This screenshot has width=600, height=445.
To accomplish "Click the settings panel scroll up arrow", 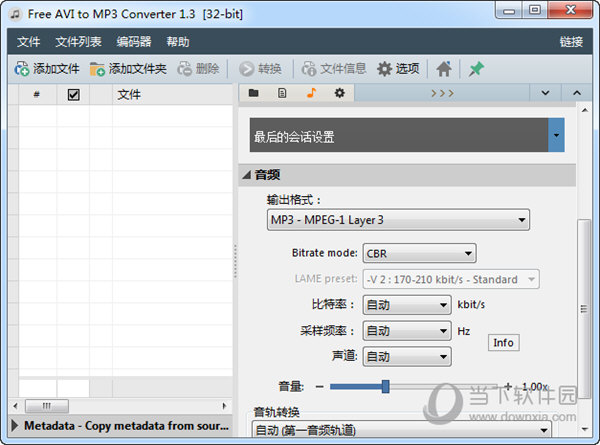I will point(584,111).
